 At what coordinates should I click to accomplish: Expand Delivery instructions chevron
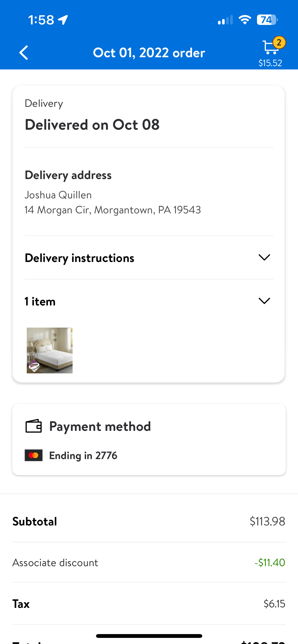coord(264,257)
